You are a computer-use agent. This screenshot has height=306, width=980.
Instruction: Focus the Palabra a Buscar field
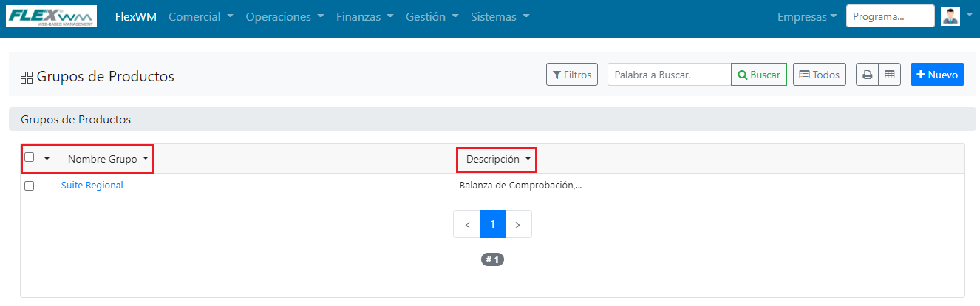pyautogui.click(x=669, y=75)
